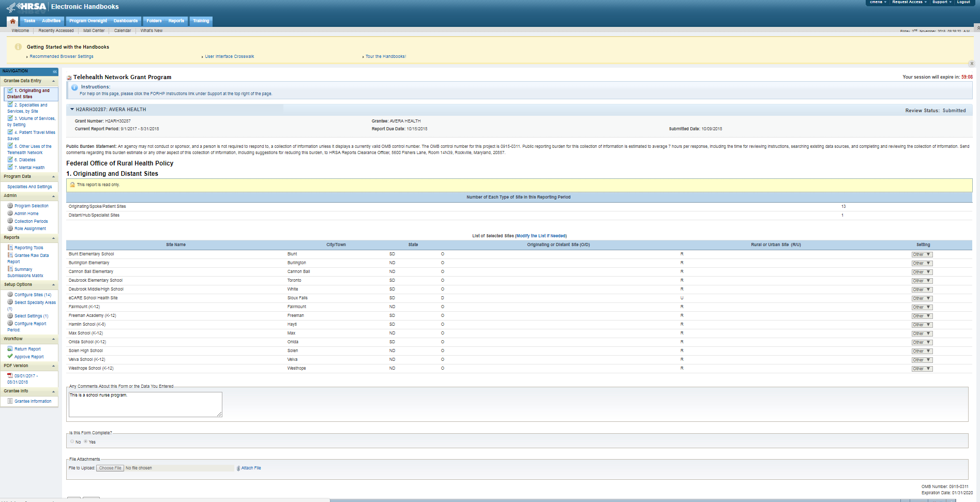The height and width of the screenshot is (502, 980).
Task: Collapse the navigation panel with double-arrow icon
Action: tap(55, 71)
